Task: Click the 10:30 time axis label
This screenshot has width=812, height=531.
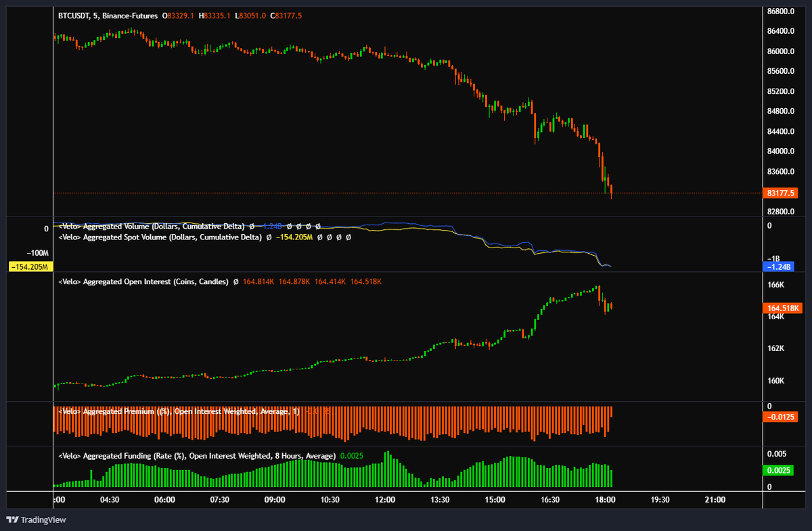Action: pos(330,500)
